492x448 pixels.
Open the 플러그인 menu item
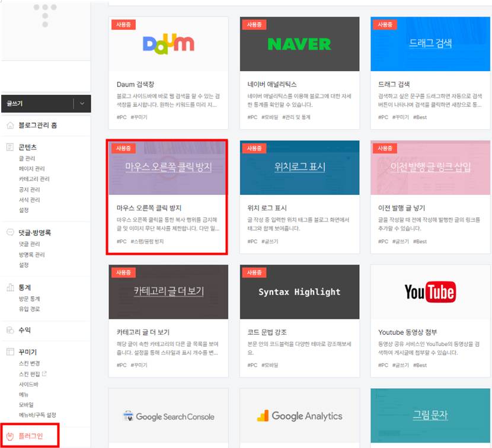pyautogui.click(x=31, y=436)
